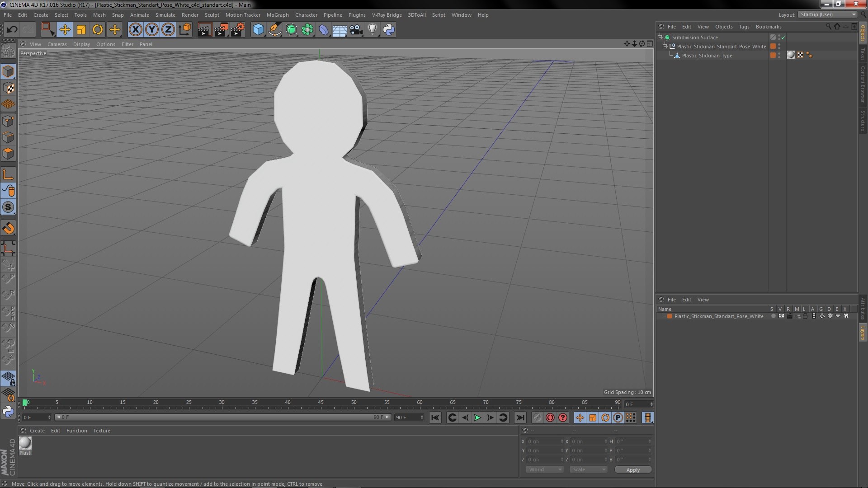Collapse the Plastic_Stickman_Standart_Pose_White node

click(665, 47)
